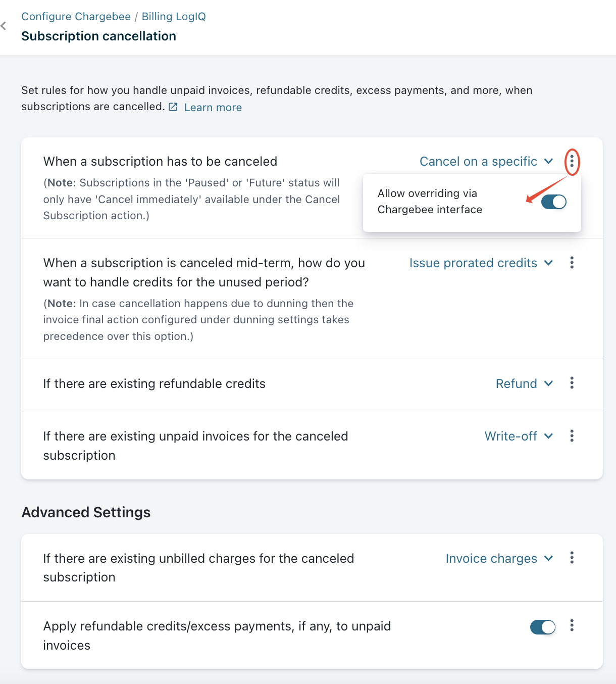Click the Subscription cancellation page title

[x=98, y=36]
